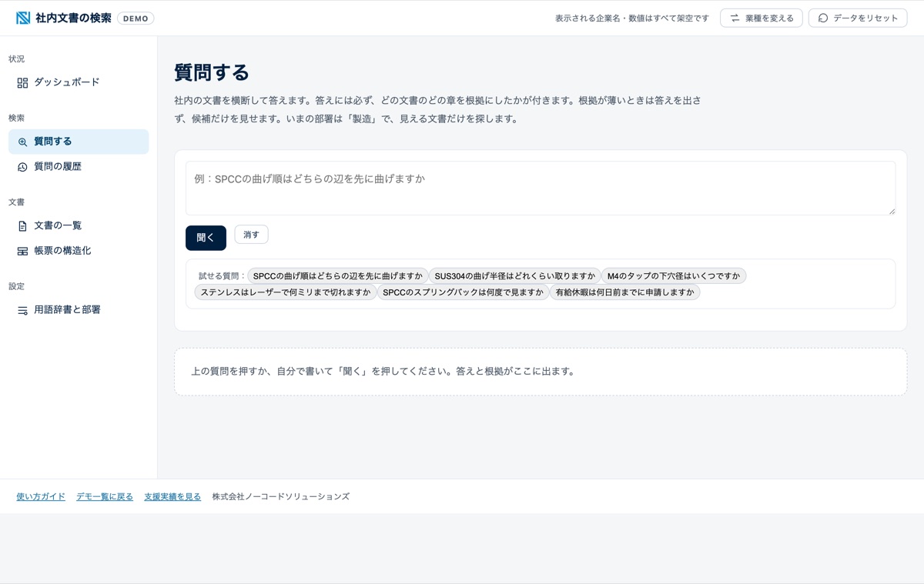This screenshot has width=924, height=584.
Task: Click the dashboard grid icon
Action: (22, 83)
